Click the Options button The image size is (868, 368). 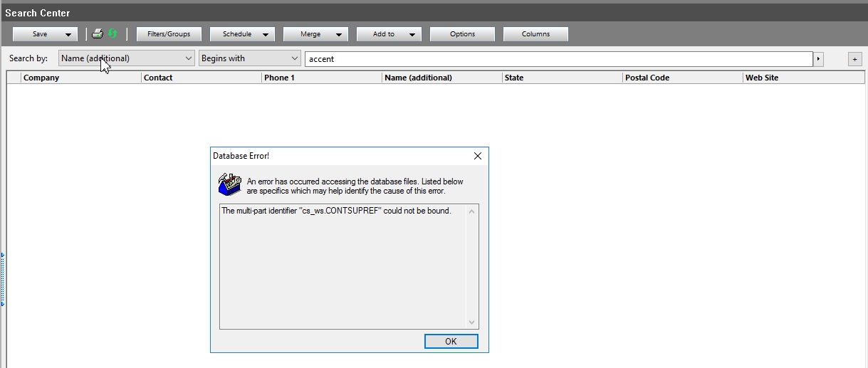pos(462,34)
